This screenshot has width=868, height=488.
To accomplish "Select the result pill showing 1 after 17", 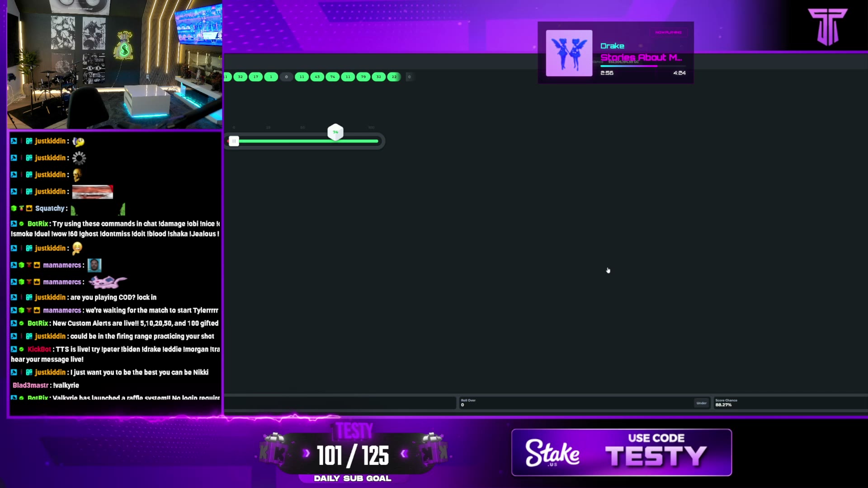I will pyautogui.click(x=271, y=77).
